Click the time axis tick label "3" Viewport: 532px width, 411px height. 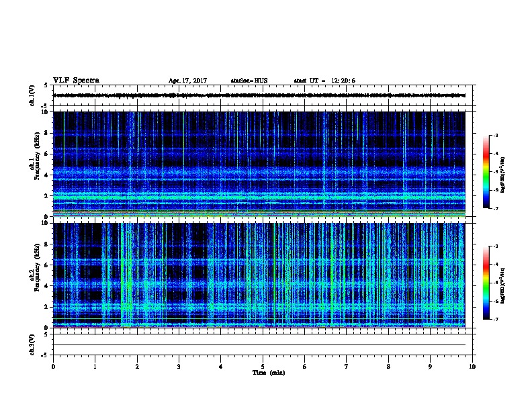179,367
